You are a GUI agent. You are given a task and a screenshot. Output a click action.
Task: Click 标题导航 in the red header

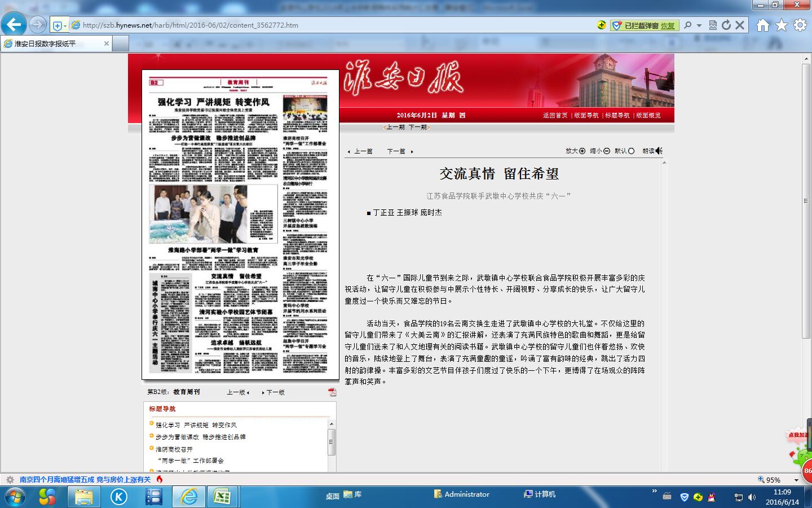click(x=617, y=115)
